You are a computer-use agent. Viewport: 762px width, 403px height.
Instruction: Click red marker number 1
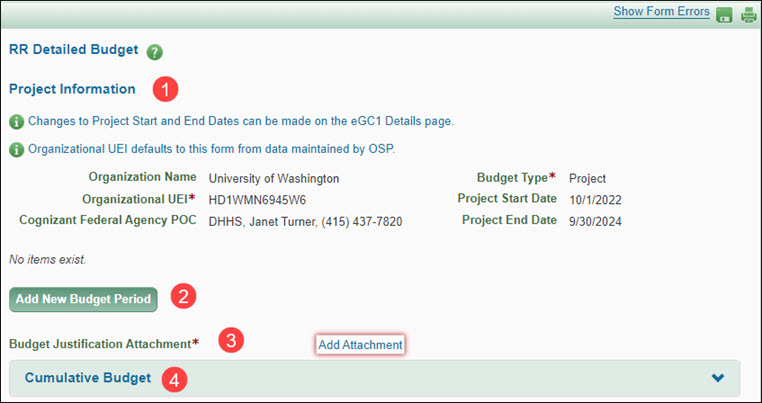165,89
